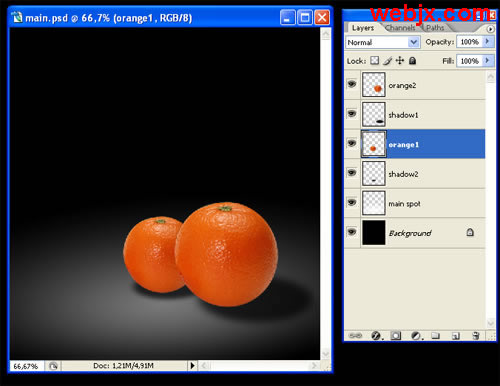Click the Opacity value field

click(x=470, y=42)
